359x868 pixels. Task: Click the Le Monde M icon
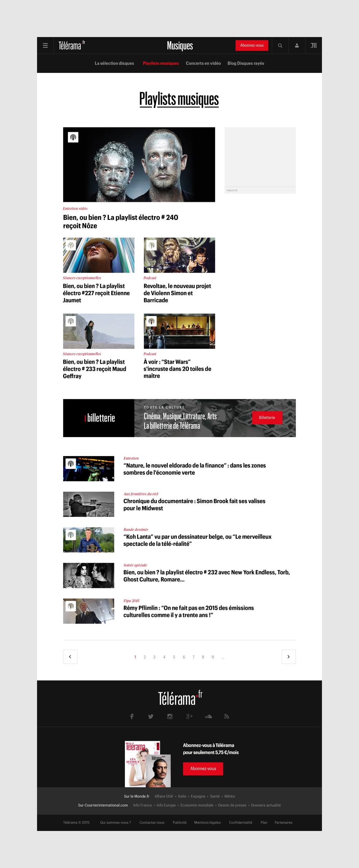point(314,46)
